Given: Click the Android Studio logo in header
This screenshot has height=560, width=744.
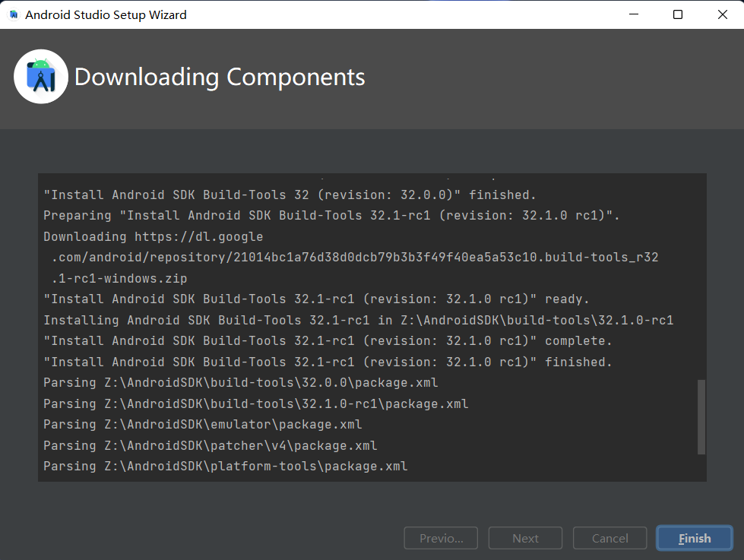Looking at the screenshot, I should click(41, 77).
